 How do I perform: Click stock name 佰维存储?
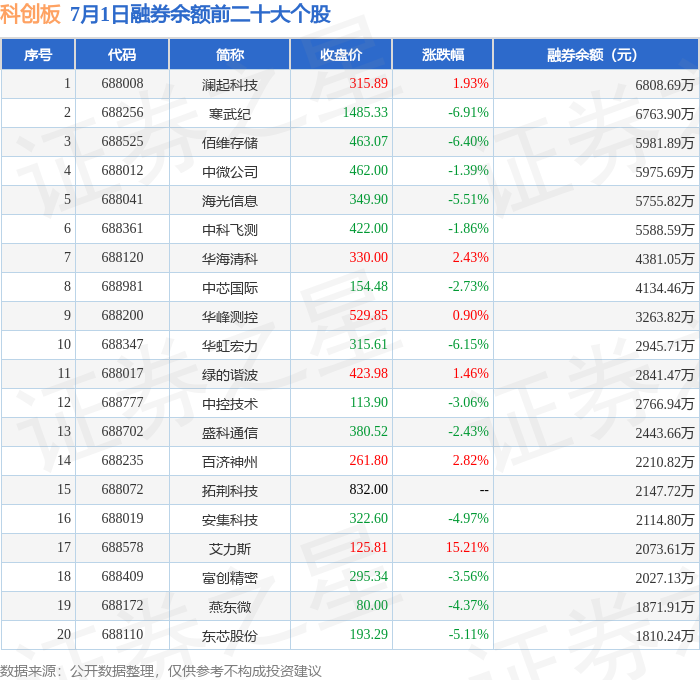coord(229,142)
